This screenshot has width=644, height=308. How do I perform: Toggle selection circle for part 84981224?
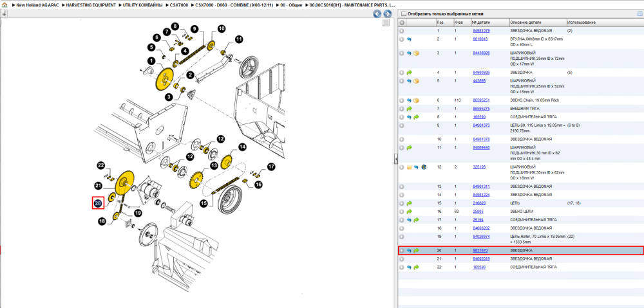point(402,195)
